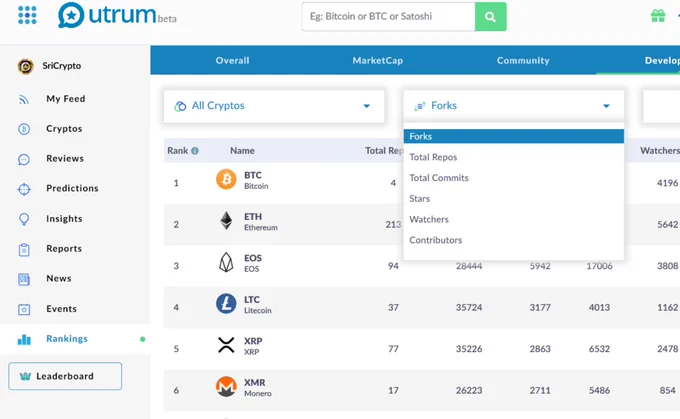Screen dimensions: 680x419
Task: Click the Leaderboard crown icon
Action: tap(25, 376)
